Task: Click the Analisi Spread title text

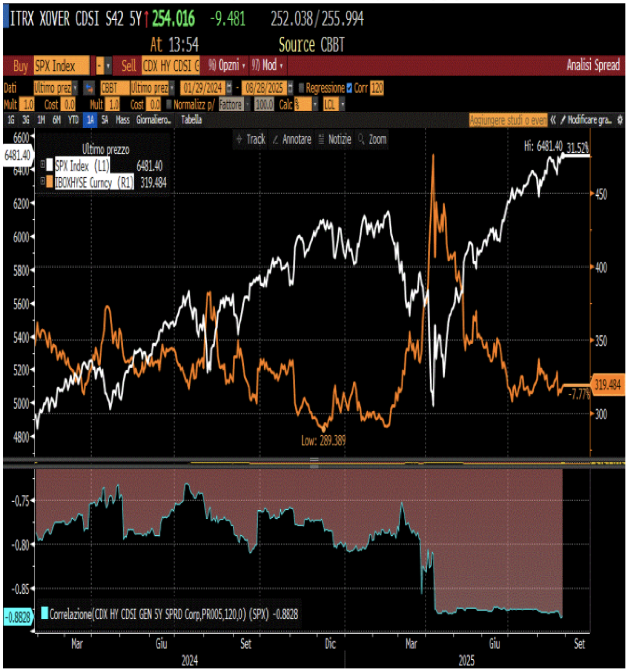Action: tap(593, 65)
